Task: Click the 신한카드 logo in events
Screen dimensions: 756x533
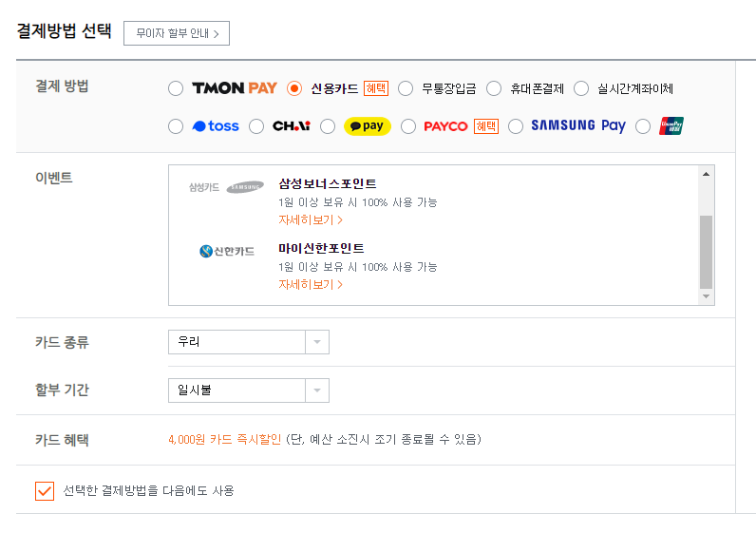Action: [x=227, y=252]
